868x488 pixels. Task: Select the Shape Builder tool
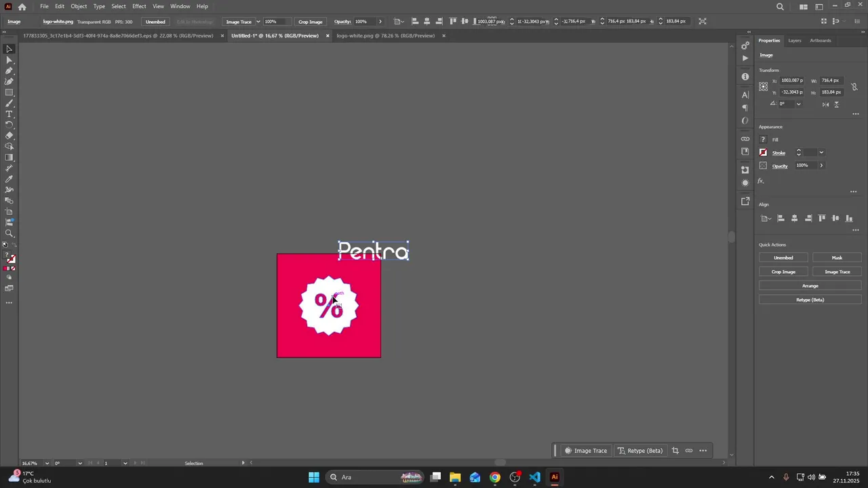point(9,146)
